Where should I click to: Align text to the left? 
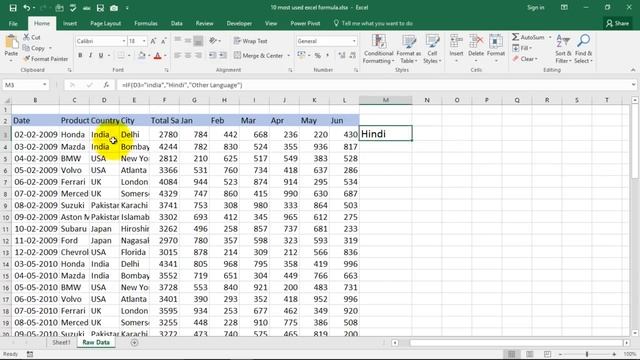[x=178, y=56]
